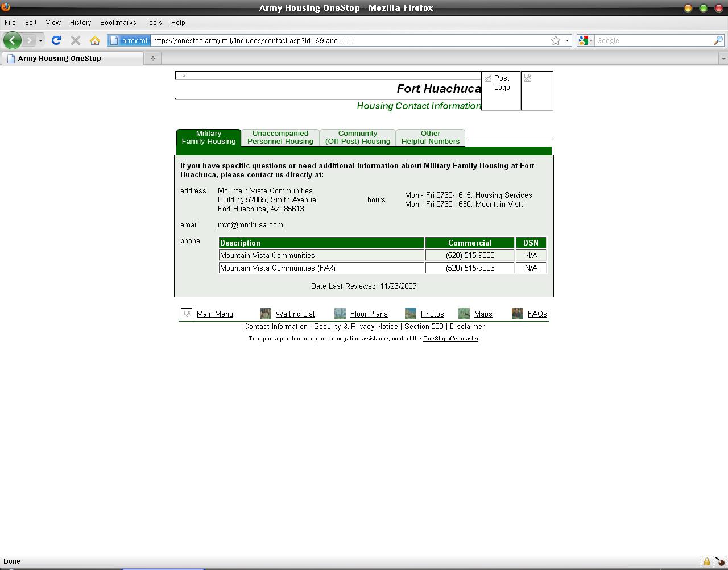728x570 pixels.
Task: Click the security padlock status bar icon
Action: (x=706, y=561)
